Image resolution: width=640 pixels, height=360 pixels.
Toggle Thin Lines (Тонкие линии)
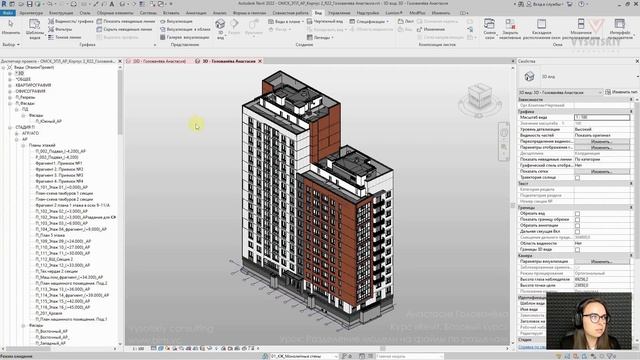(x=64, y=37)
